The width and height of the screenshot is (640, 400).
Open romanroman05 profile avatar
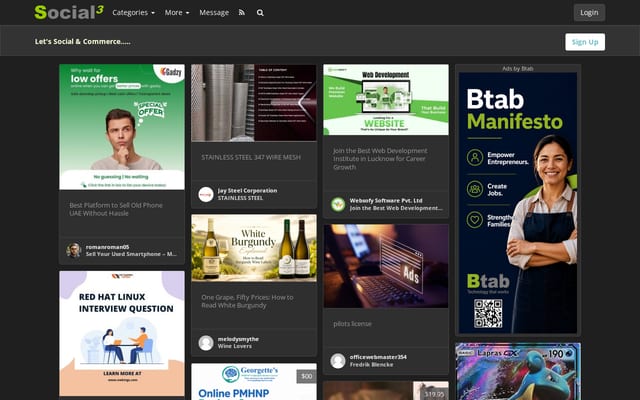[74, 250]
